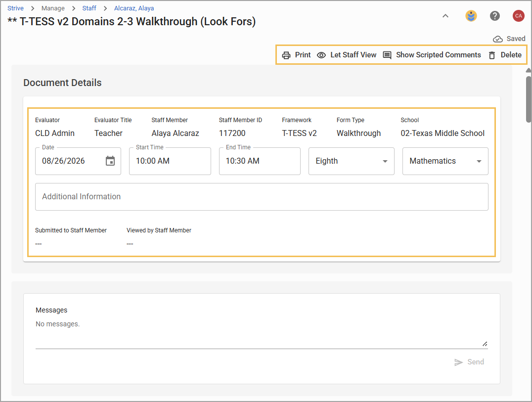Click the staff ID 117200
532x402 pixels.
tap(232, 134)
